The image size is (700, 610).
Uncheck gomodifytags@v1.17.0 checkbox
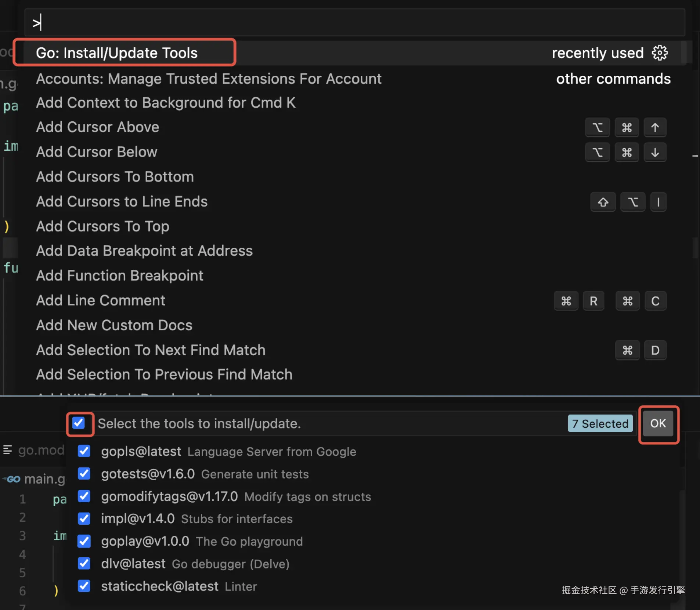pos(84,496)
